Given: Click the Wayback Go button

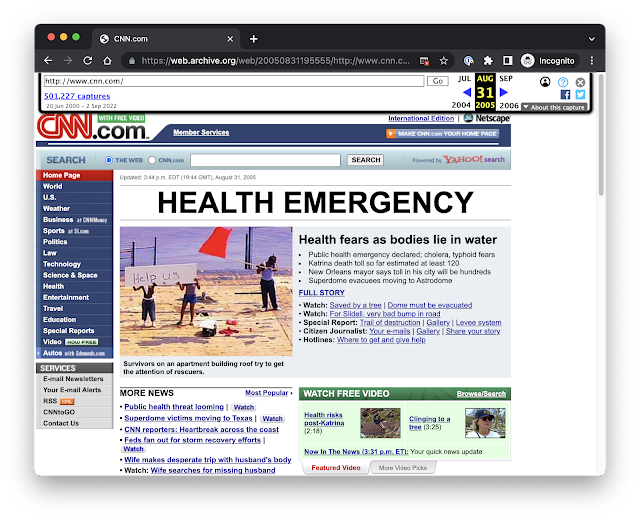Looking at the screenshot, I should (x=438, y=81).
